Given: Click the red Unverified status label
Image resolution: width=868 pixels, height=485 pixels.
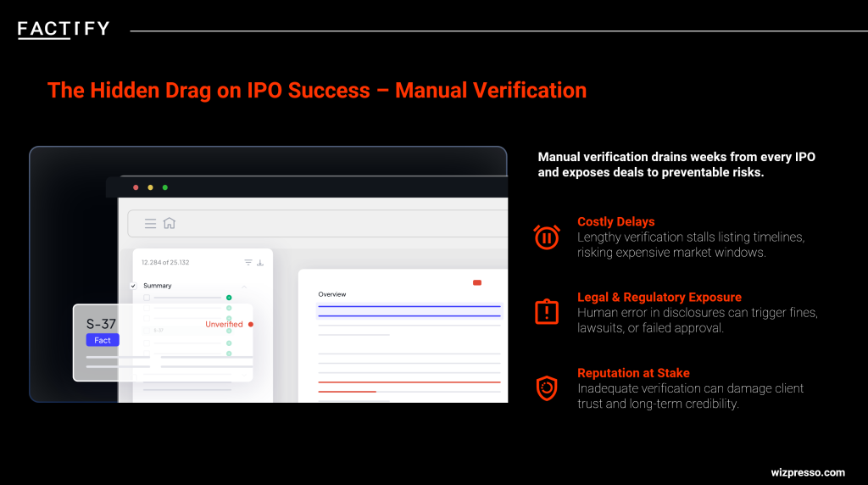Looking at the screenshot, I should pyautogui.click(x=224, y=324).
